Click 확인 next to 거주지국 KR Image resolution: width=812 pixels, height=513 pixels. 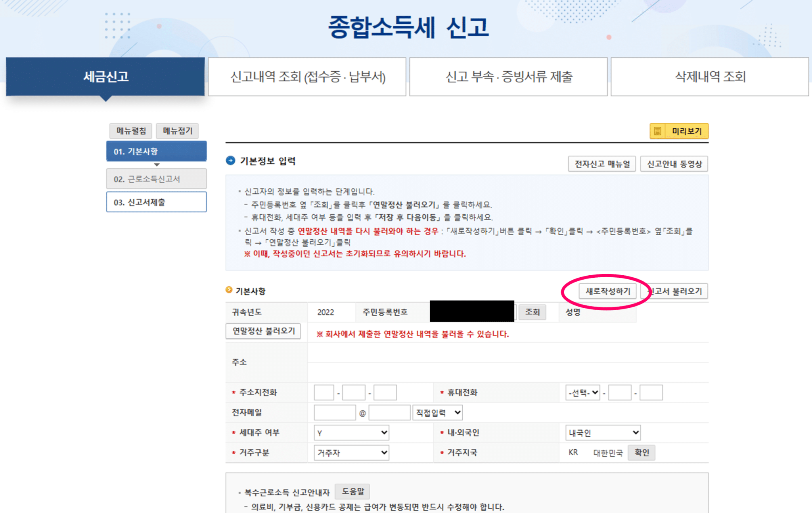pyautogui.click(x=642, y=452)
